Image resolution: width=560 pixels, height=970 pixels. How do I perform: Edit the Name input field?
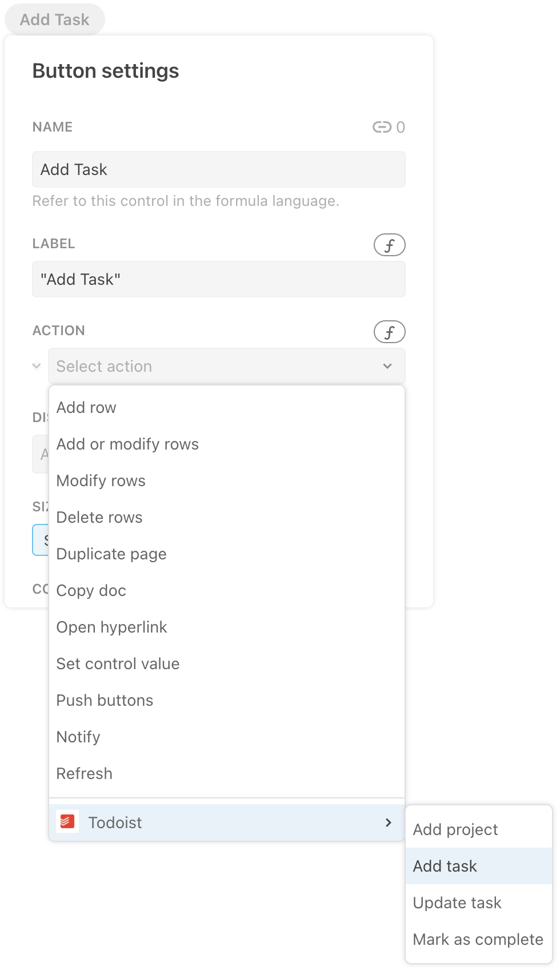(x=218, y=169)
